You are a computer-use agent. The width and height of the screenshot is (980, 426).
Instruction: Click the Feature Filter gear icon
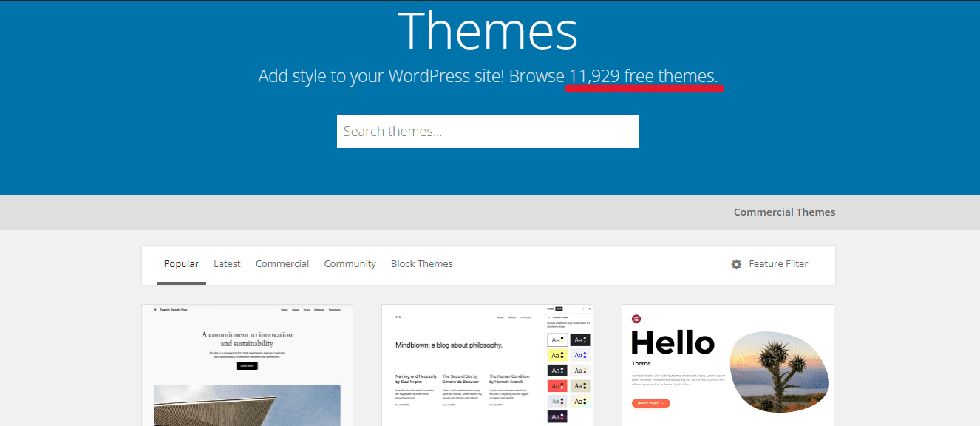pyautogui.click(x=736, y=264)
